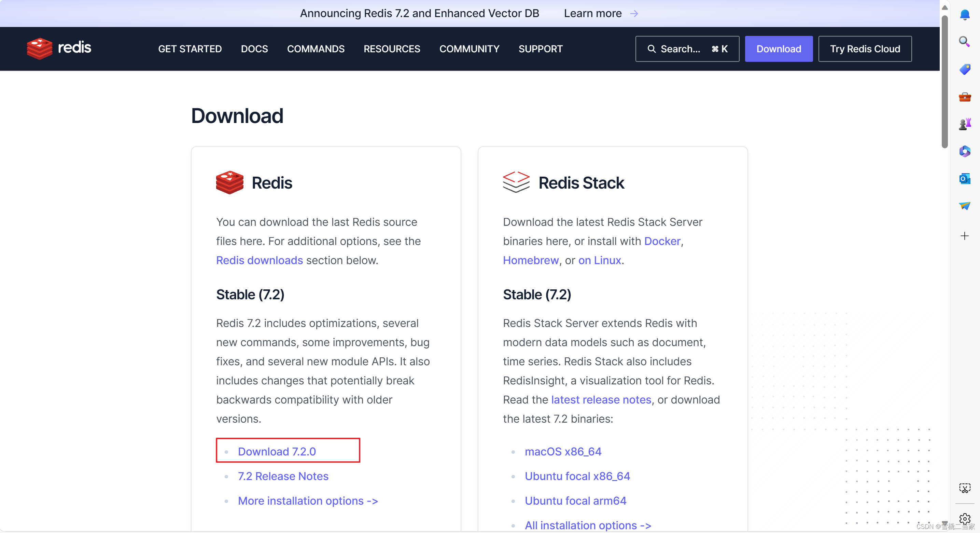Viewport: 980px width, 533px height.
Task: Open the chess pieces games icon
Action: click(x=964, y=124)
